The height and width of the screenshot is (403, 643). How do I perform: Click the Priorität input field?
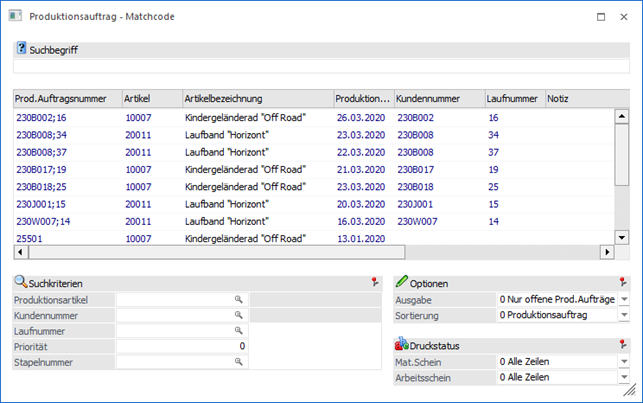tap(182, 346)
